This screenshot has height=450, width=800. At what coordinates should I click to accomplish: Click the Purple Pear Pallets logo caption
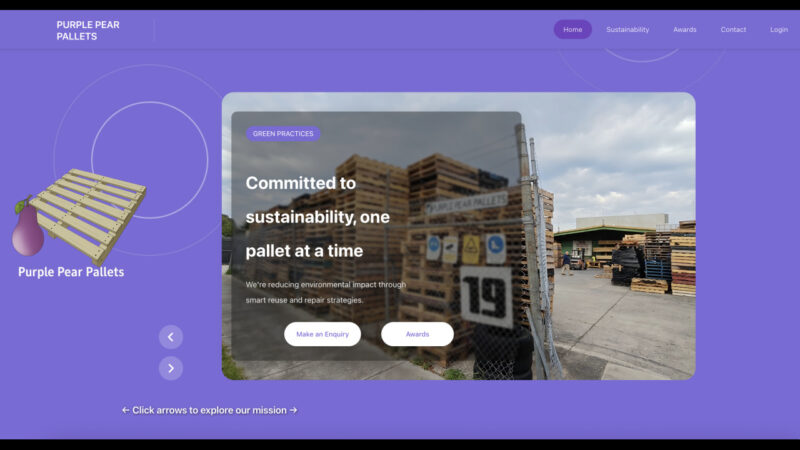click(x=71, y=272)
